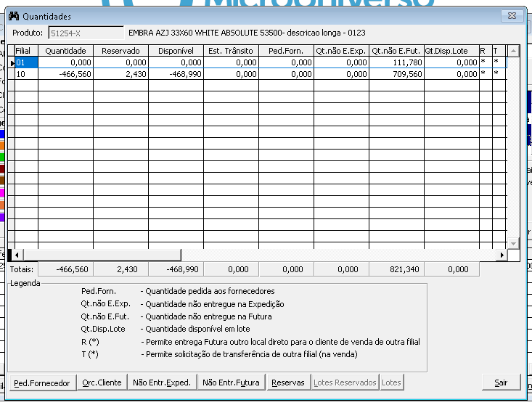
Task: Click the grid scroll down arrow
Action: click(513, 243)
